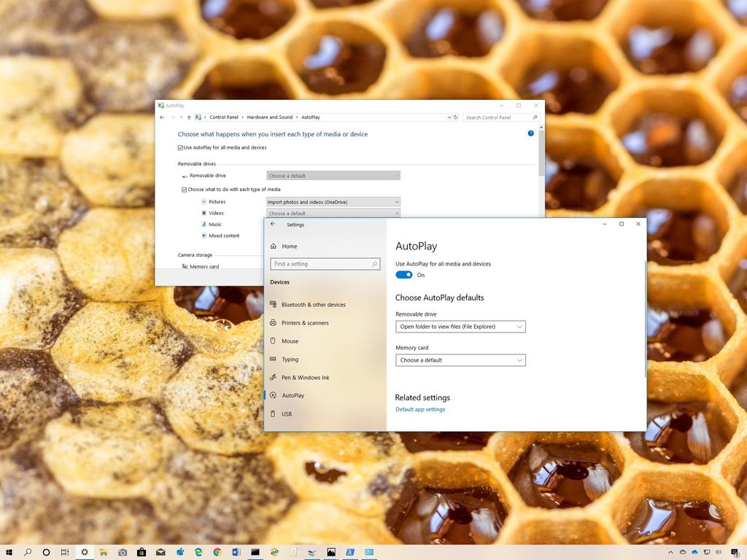Viewport: 747px width, 560px height.
Task: Launch Microsoft Edge from the taskbar
Action: click(x=198, y=552)
